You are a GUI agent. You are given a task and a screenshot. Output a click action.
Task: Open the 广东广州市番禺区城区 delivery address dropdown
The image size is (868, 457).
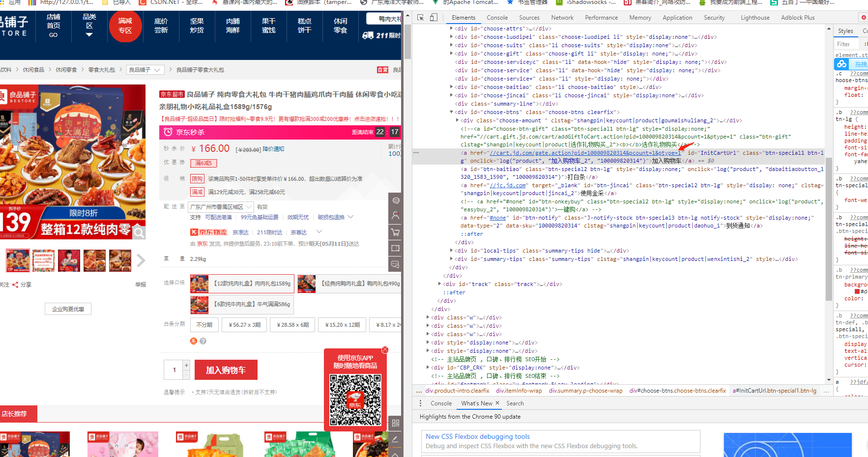click(x=221, y=207)
